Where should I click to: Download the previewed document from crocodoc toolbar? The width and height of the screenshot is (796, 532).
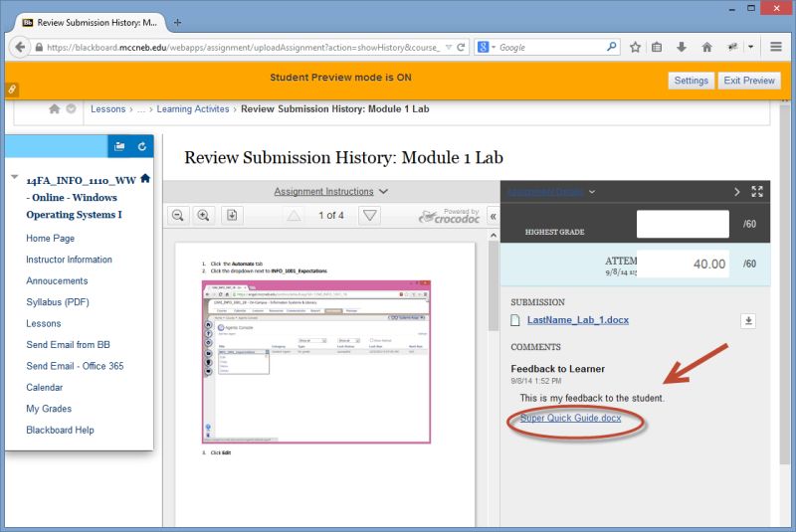232,216
